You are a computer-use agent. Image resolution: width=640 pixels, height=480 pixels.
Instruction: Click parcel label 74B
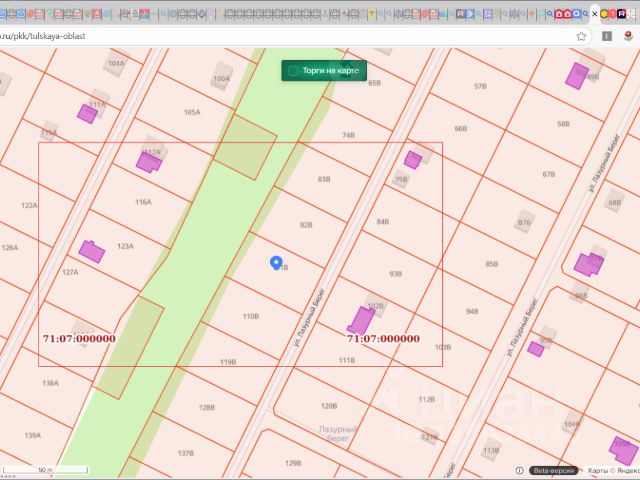(348, 135)
